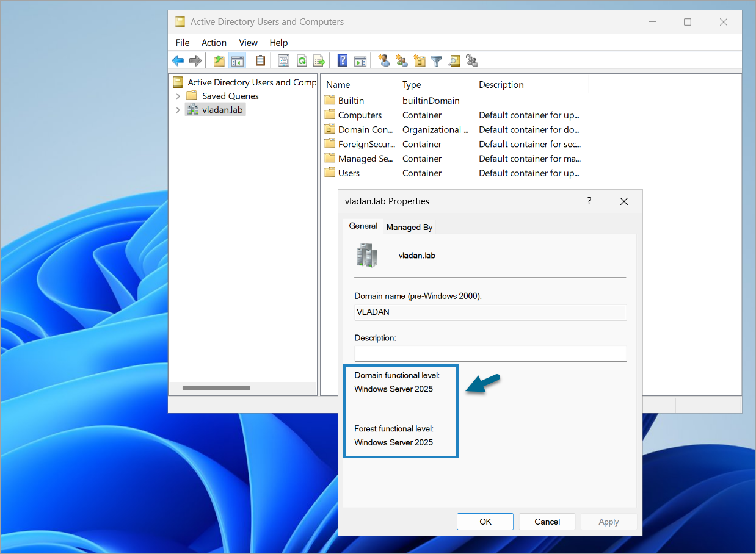The image size is (756, 554).
Task: Go back with the blue Back arrow
Action: [178, 60]
